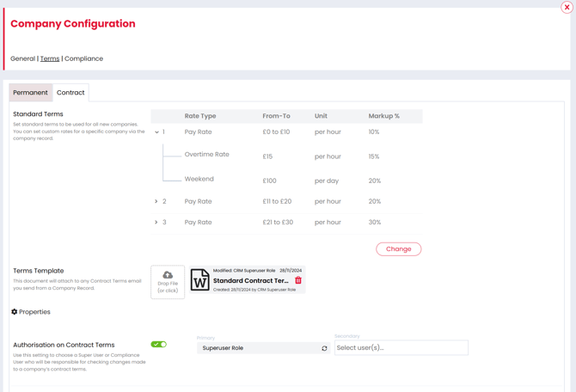Click the 30% markup value
The height and width of the screenshot is (392, 576).
coord(375,223)
